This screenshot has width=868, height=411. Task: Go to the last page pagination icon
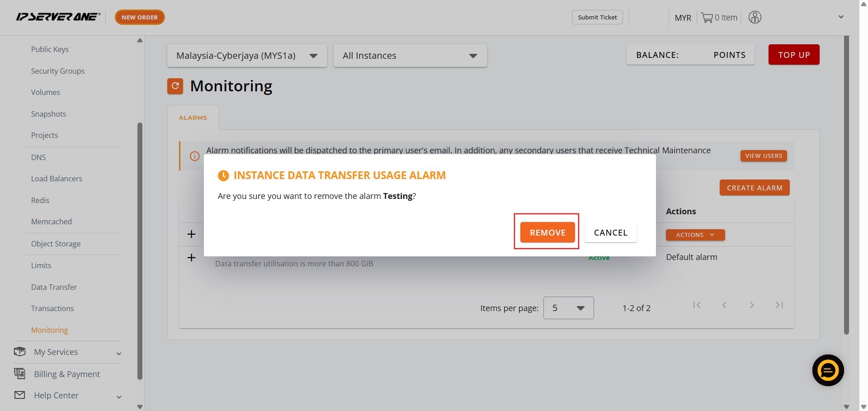(x=779, y=305)
